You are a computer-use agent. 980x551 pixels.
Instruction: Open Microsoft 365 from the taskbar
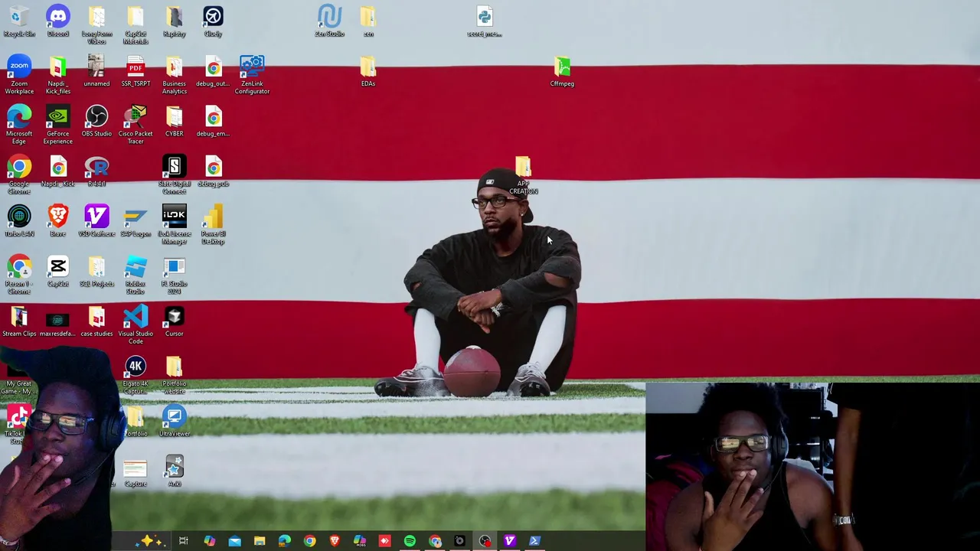359,541
